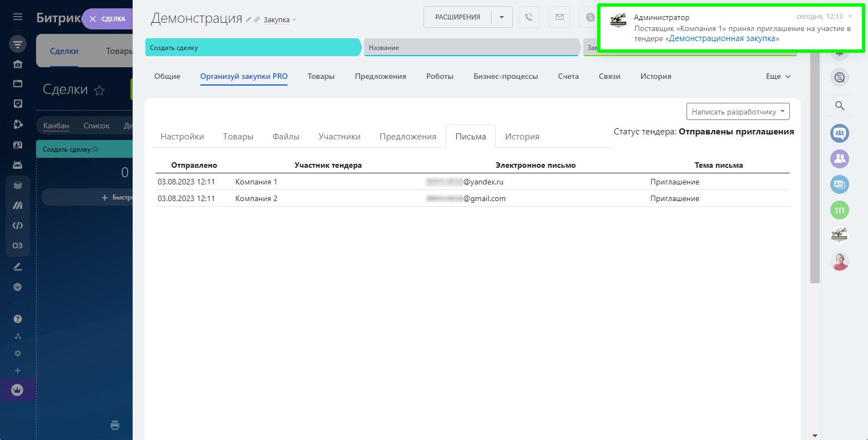Expand the Написать разработчику dropdown

[x=738, y=112]
